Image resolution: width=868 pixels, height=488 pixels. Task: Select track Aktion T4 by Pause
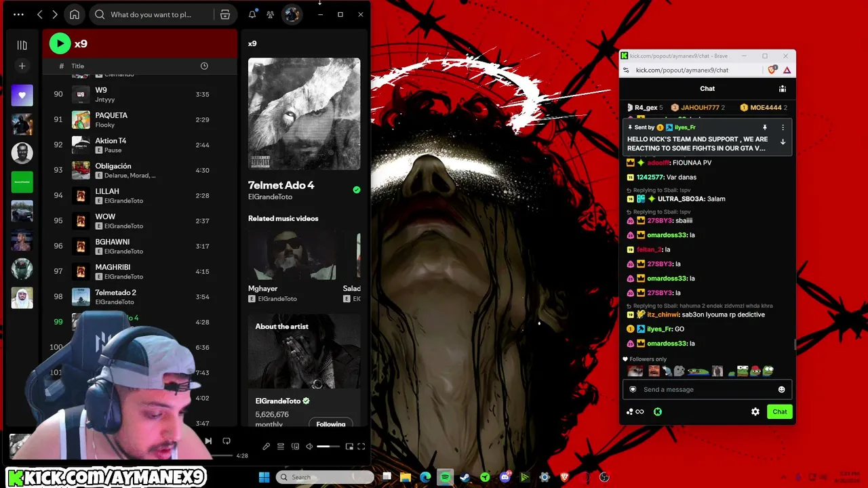tap(140, 145)
